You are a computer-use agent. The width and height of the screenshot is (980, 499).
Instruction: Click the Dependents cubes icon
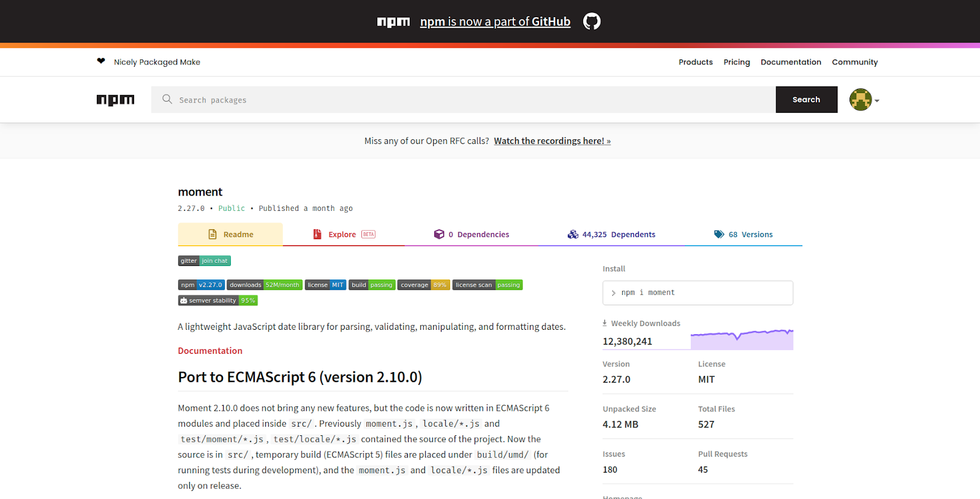573,234
